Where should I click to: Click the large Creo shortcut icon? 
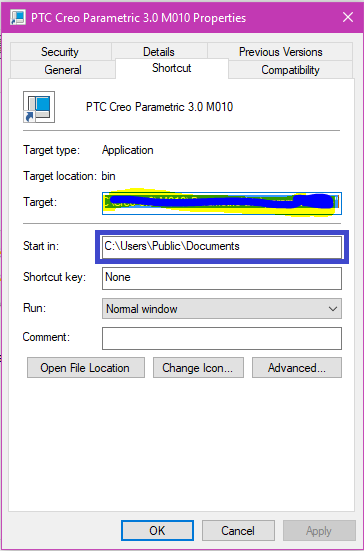point(39,107)
